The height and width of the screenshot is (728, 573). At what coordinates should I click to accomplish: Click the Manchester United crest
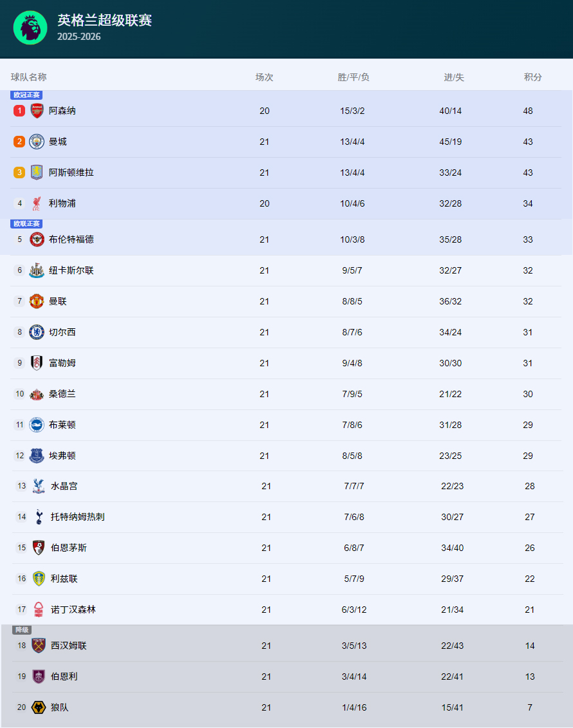click(x=37, y=301)
